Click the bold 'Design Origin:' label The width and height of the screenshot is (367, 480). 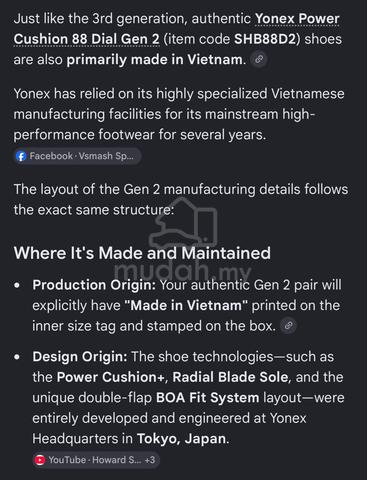[80, 357]
